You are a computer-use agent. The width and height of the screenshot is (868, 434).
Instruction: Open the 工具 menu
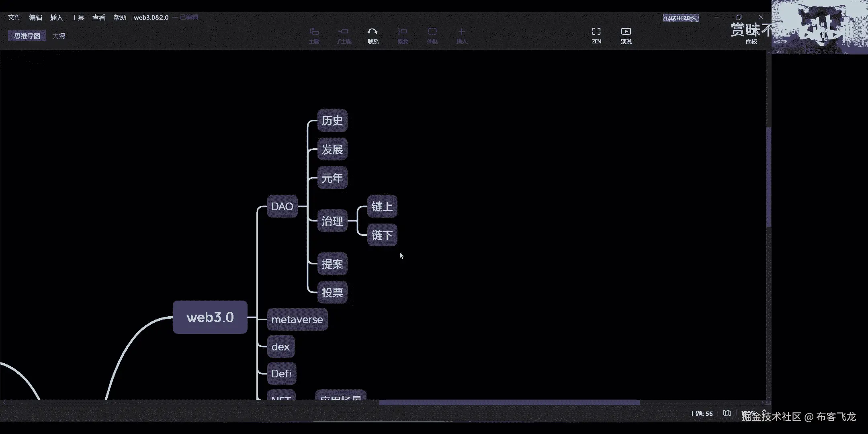(78, 17)
